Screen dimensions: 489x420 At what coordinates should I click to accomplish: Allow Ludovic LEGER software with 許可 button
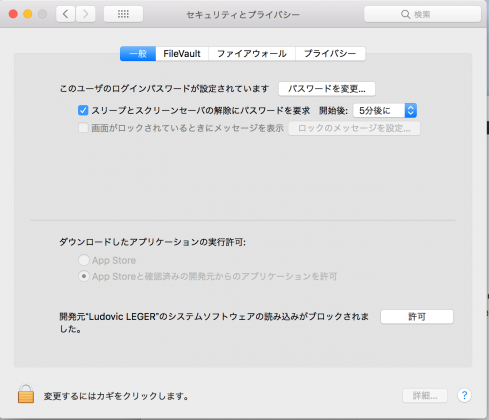point(417,317)
